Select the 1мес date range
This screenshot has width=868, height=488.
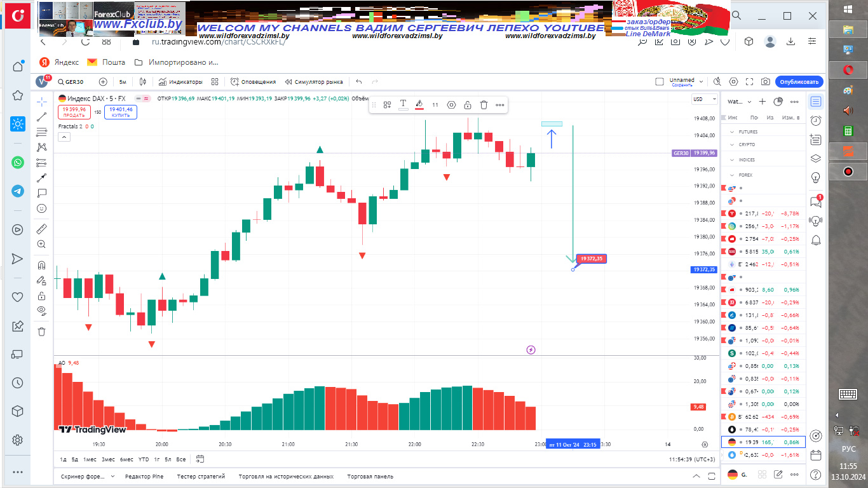(90, 459)
